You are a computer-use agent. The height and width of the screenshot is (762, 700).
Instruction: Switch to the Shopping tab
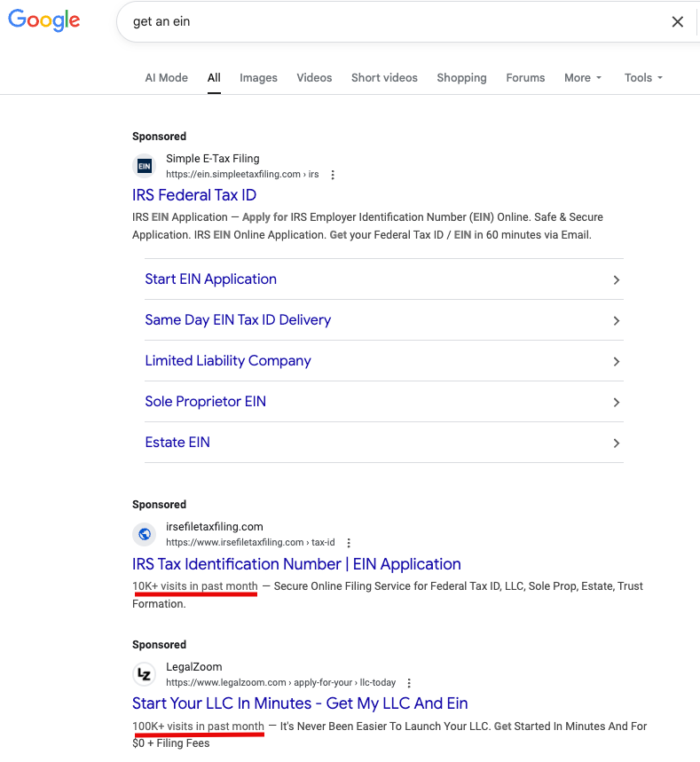click(x=462, y=78)
